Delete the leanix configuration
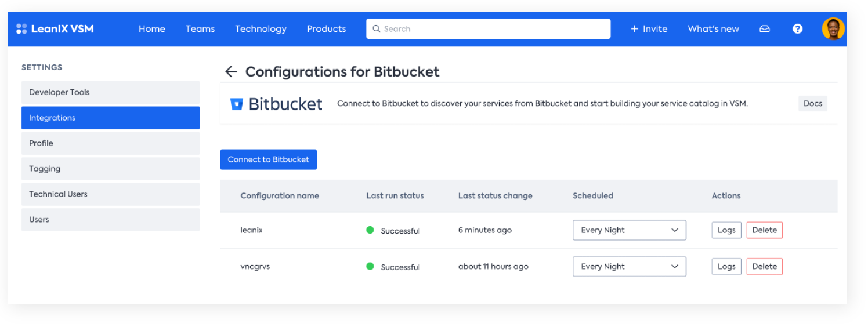 pos(765,230)
